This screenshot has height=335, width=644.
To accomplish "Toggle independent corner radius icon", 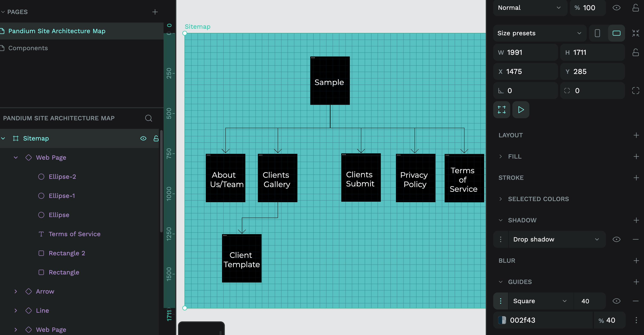I will click(635, 91).
